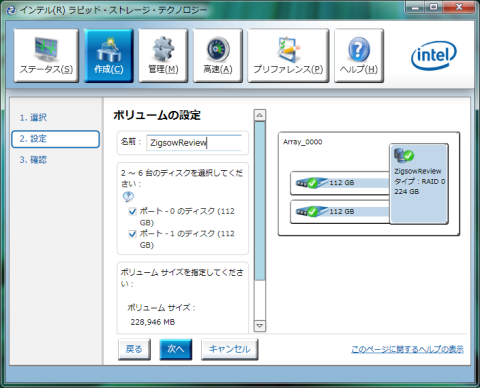Select the first 112 GB disk in Array_0000

(x=340, y=183)
